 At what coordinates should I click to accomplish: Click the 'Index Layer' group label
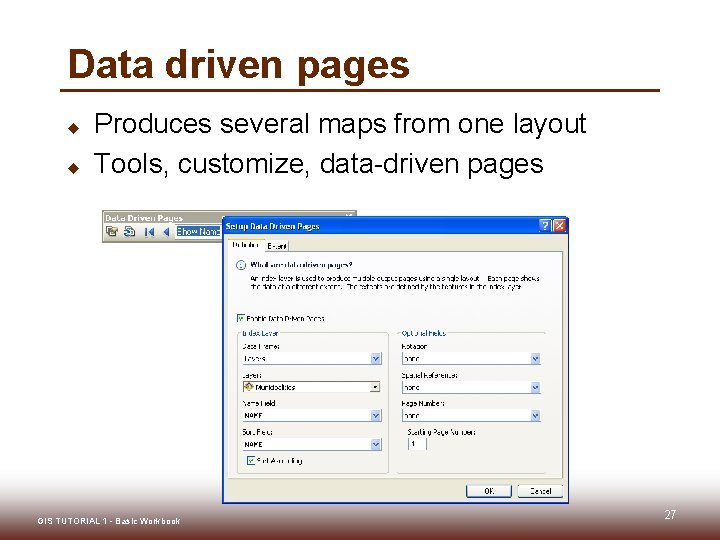point(260,333)
